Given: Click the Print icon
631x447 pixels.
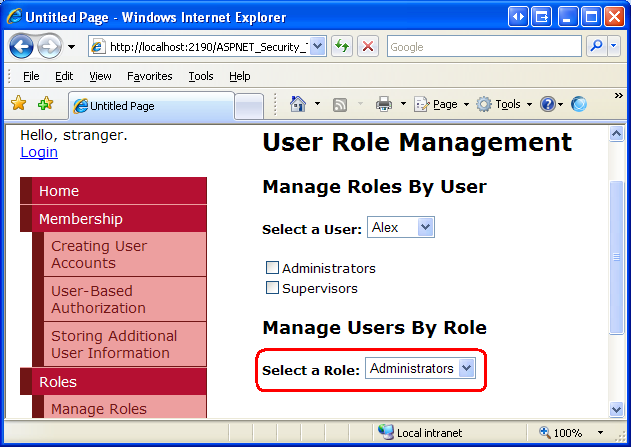Looking at the screenshot, I should (384, 104).
